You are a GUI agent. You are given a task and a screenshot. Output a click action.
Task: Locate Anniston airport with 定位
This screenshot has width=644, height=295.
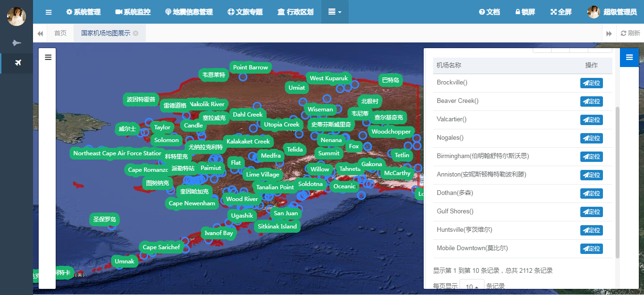pyautogui.click(x=592, y=175)
